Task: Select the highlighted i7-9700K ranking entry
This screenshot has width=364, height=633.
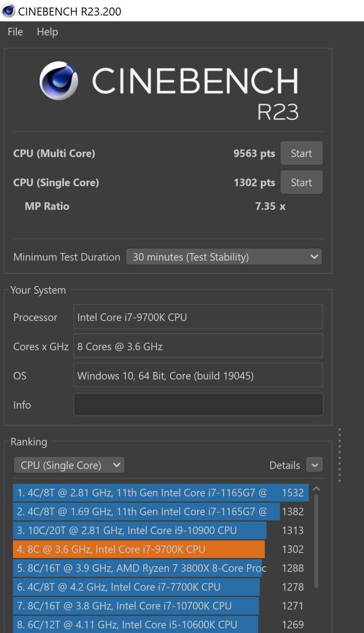Action: 139,549
